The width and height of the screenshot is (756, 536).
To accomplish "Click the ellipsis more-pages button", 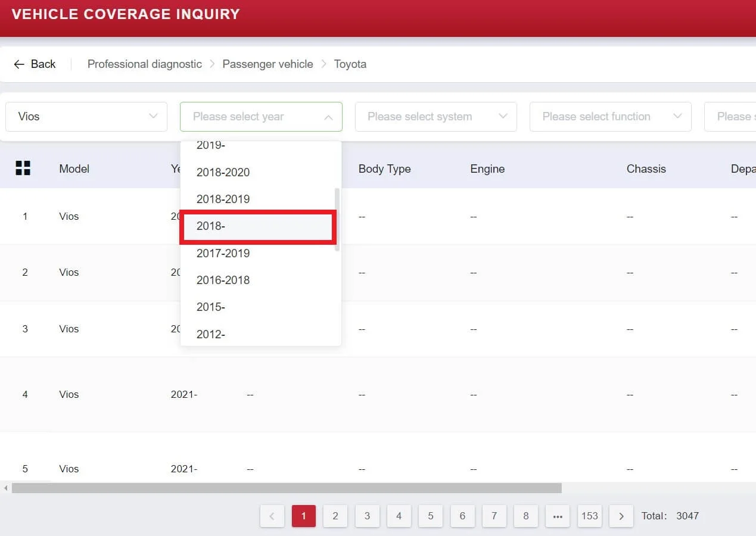I will (557, 516).
